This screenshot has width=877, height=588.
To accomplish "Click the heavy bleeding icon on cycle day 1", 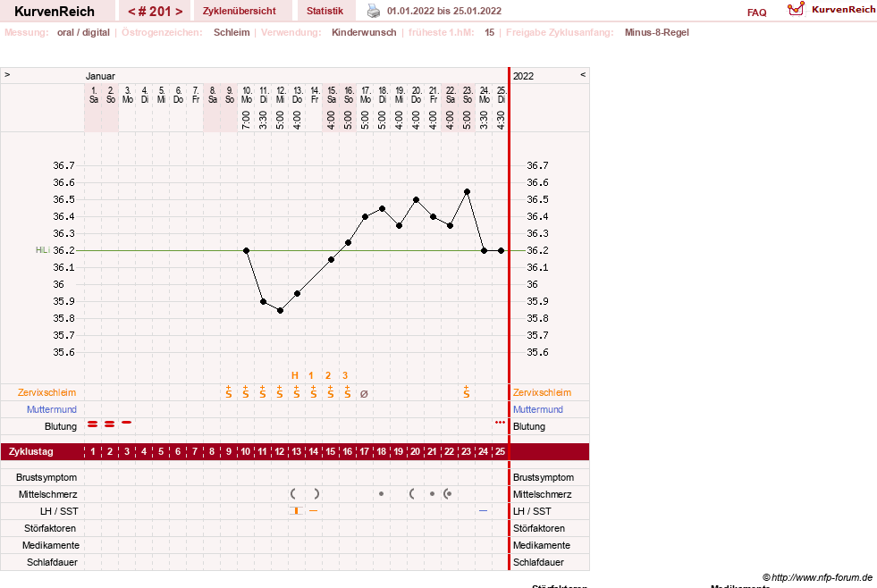I will [x=93, y=424].
